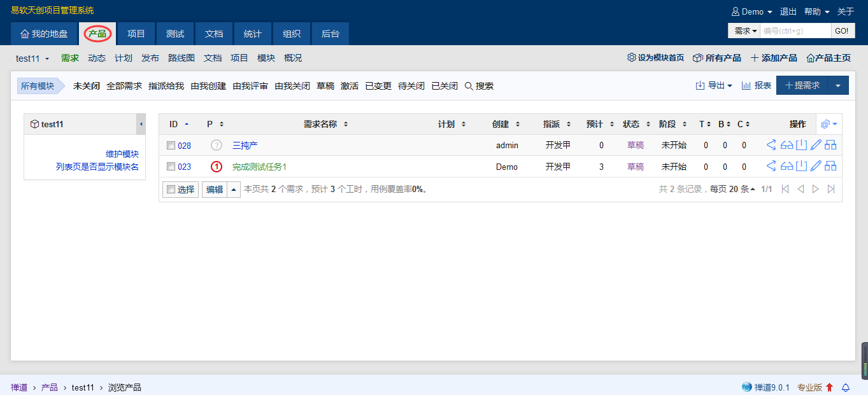Open the batch 编辑 caret menu
Viewport: 868px width, 395px height.
[x=234, y=190]
